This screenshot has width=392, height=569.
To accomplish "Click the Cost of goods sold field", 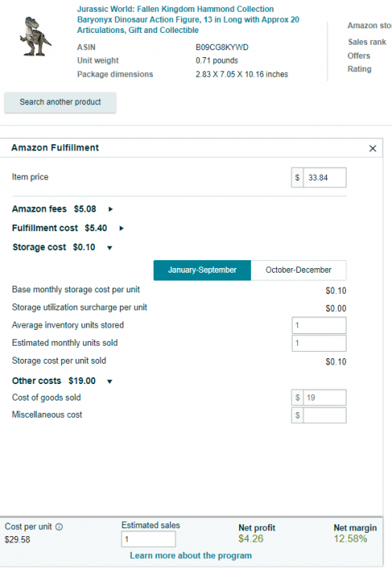I will tap(325, 397).
